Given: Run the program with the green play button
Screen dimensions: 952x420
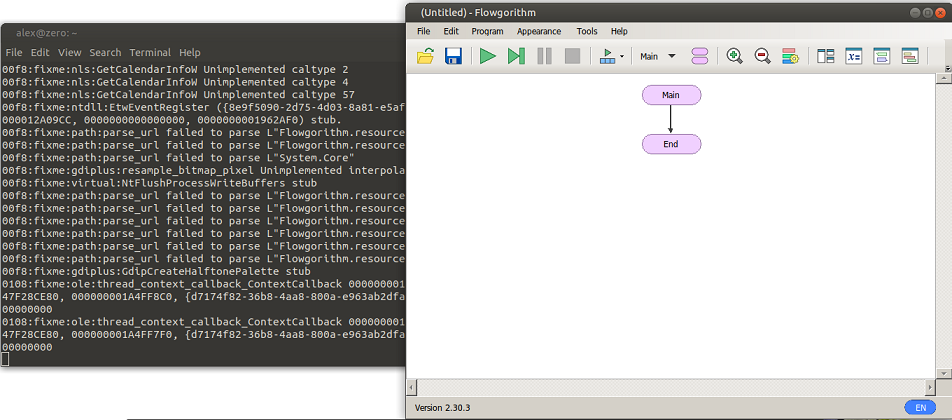Looking at the screenshot, I should click(x=488, y=56).
